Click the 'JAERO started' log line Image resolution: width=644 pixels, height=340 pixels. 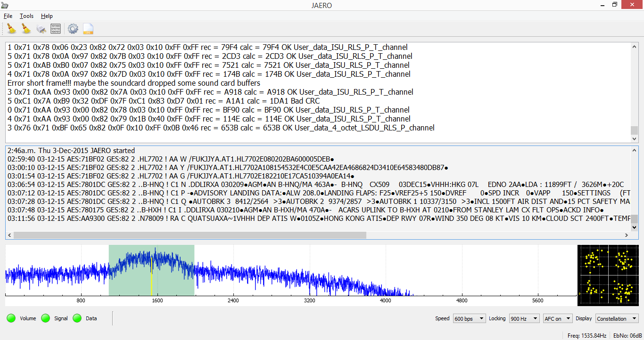click(x=71, y=151)
